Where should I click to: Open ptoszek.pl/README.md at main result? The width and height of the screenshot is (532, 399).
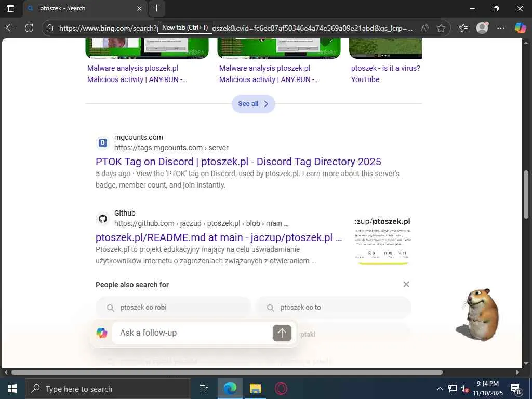(x=219, y=237)
